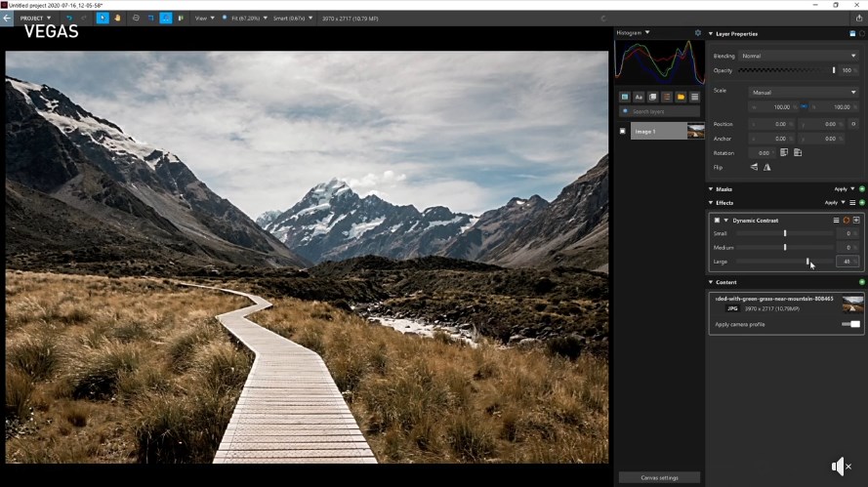Toggle the muted speaker icon
The height and width of the screenshot is (487, 868).
click(x=841, y=467)
